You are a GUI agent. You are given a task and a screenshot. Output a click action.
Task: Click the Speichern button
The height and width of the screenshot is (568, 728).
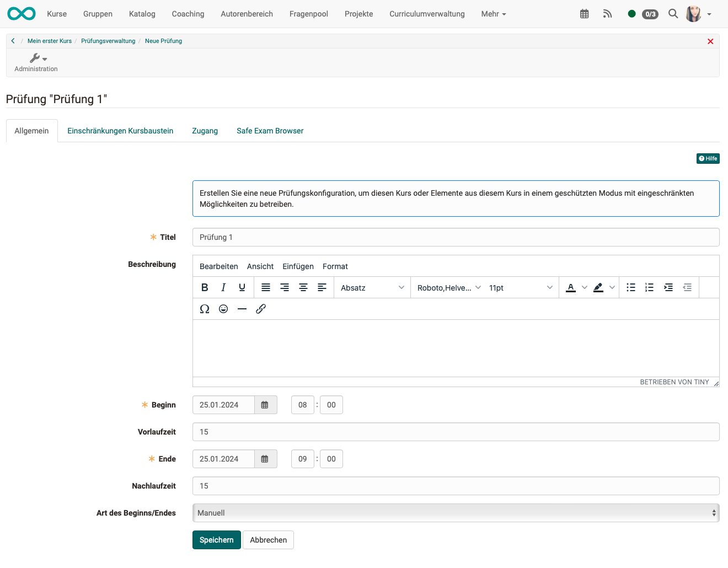pos(216,540)
